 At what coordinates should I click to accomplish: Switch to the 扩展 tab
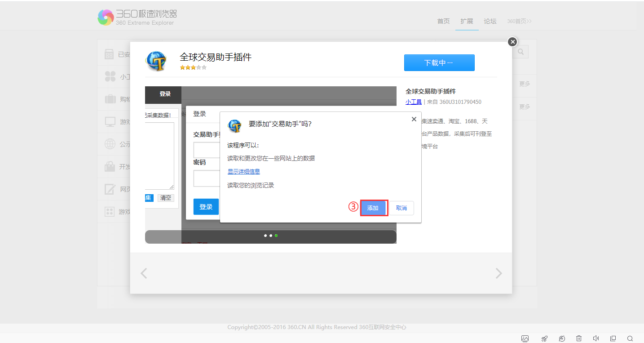(467, 21)
